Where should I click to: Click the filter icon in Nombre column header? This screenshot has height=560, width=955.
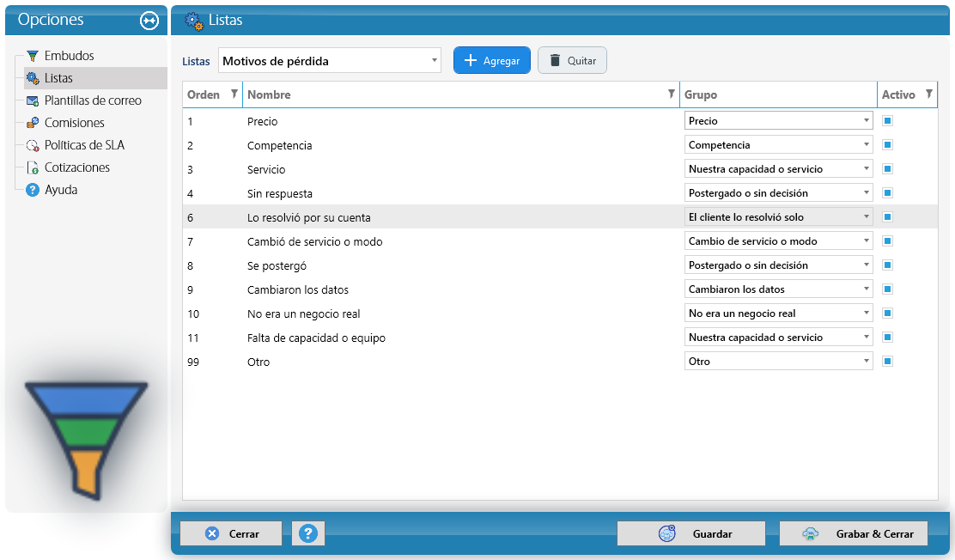672,94
